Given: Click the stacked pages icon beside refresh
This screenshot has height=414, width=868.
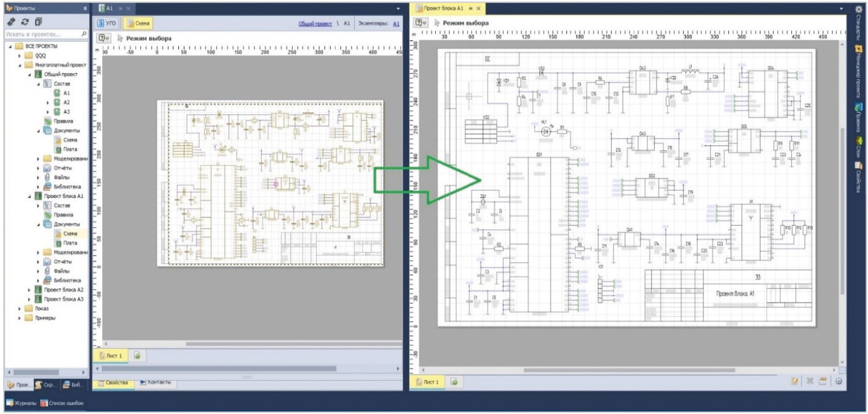Looking at the screenshot, I should coord(38,22).
